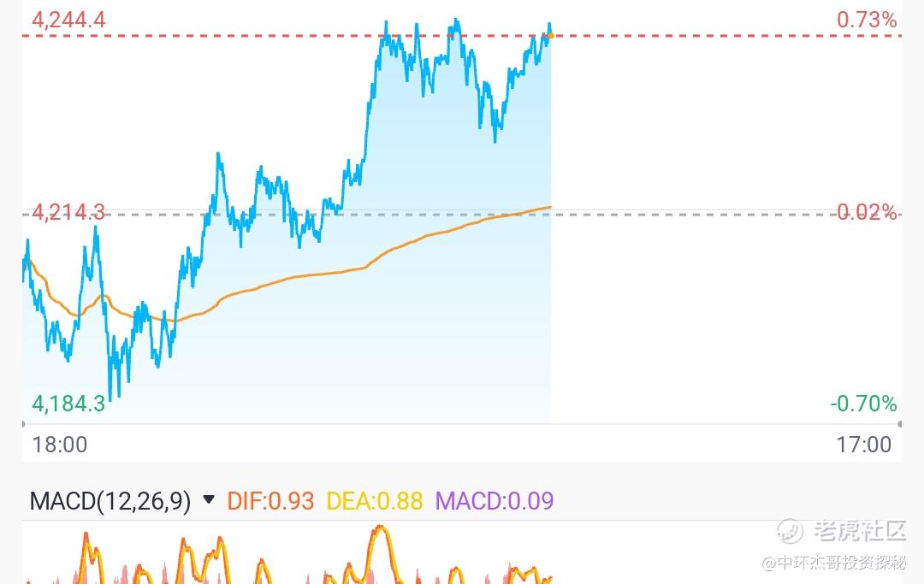Screen dimensions: 924x584
Task: Click the orange DIF:0.93 value
Action: (x=270, y=501)
